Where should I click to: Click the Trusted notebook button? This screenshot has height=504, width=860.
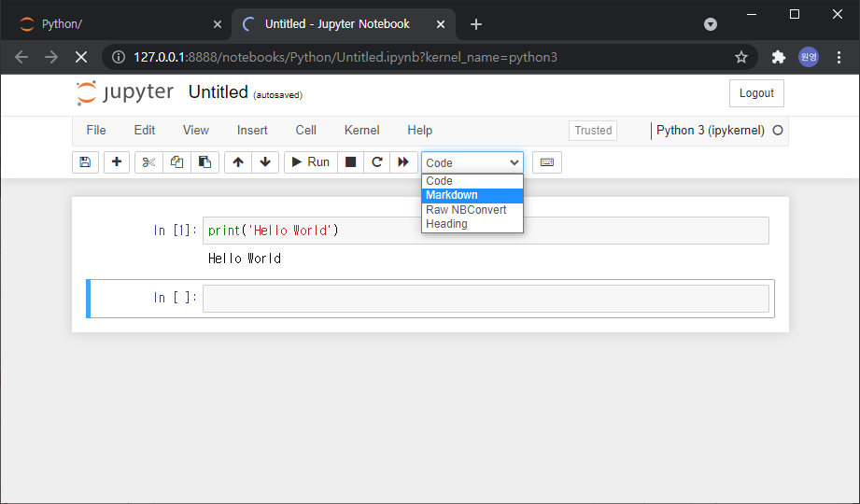pyautogui.click(x=593, y=131)
